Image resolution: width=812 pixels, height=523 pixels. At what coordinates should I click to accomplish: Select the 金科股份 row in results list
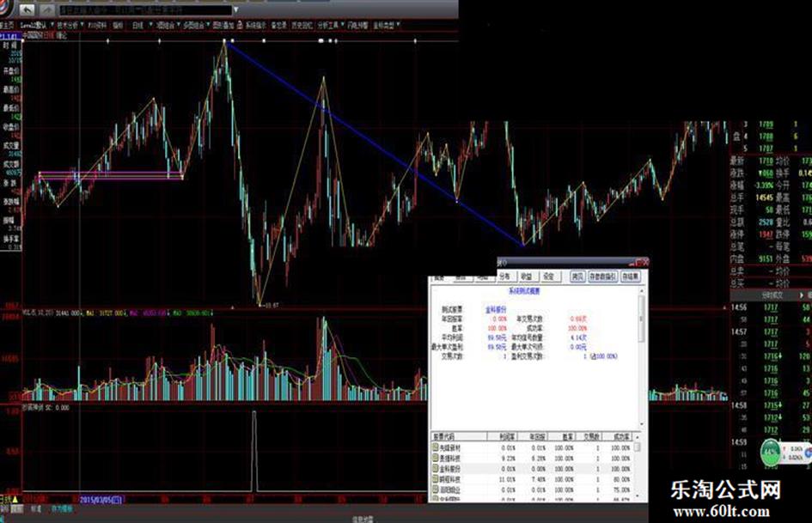click(533, 469)
